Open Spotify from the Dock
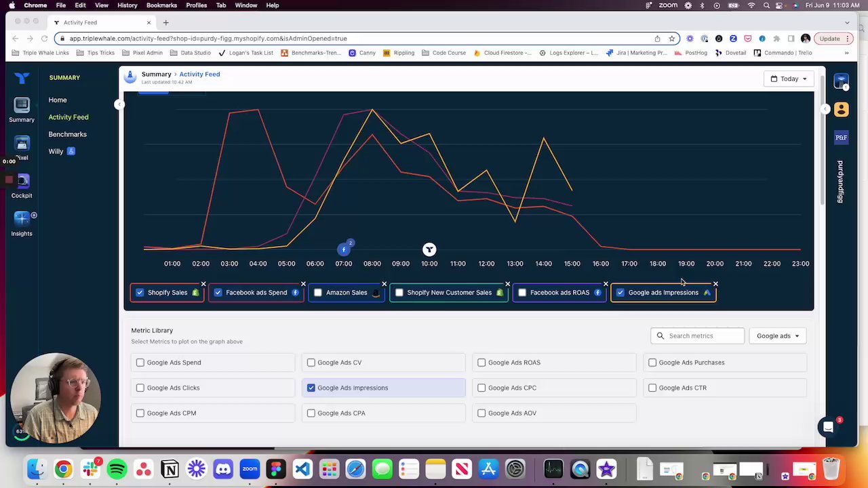868x488 pixels. coord(117,468)
